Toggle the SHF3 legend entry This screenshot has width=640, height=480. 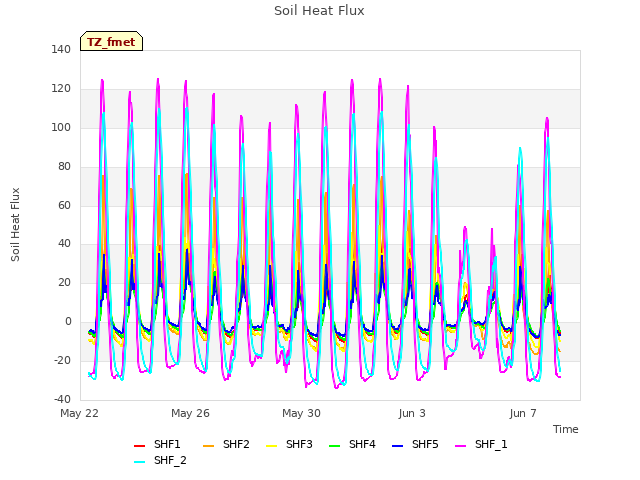[289, 444]
